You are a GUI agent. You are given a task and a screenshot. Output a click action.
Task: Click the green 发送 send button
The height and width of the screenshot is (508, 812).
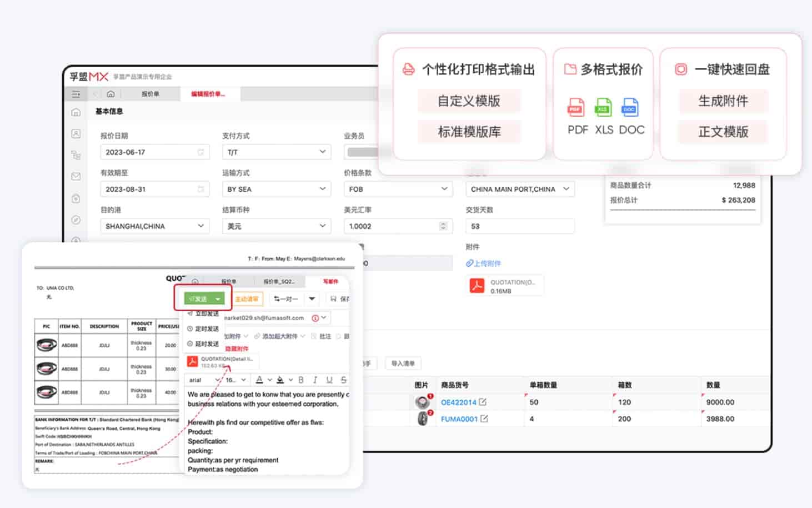click(198, 299)
